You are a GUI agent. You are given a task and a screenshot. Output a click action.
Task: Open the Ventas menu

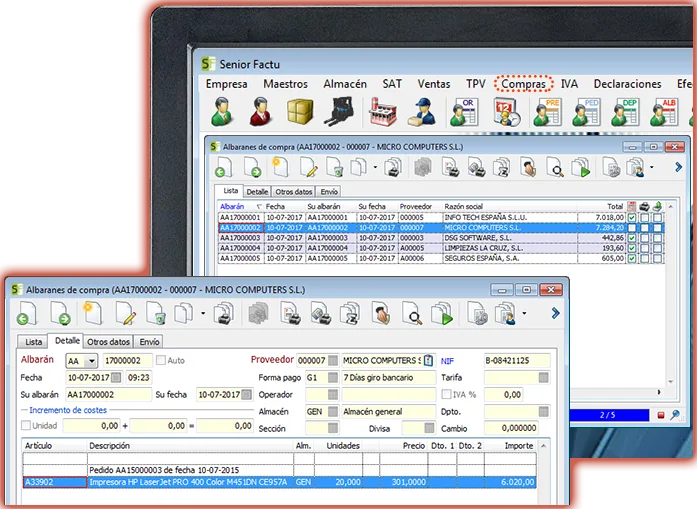(434, 84)
